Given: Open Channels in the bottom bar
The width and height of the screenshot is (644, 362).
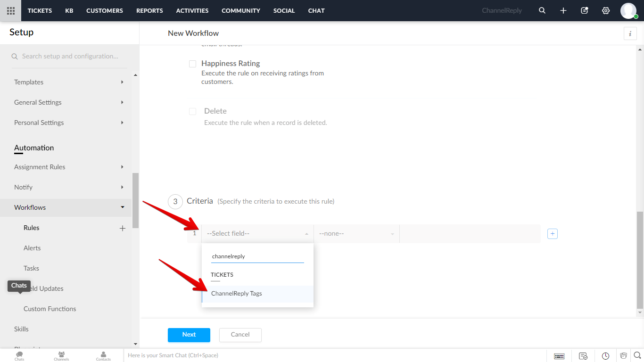Looking at the screenshot, I should click(x=61, y=355).
